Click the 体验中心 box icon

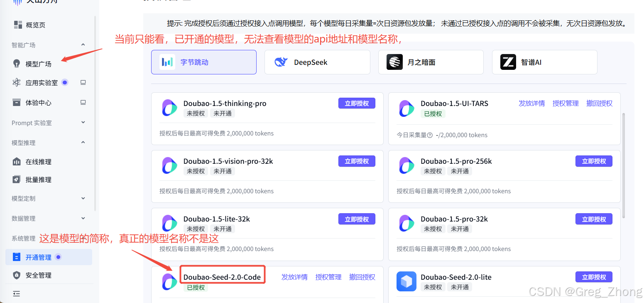[x=17, y=102]
